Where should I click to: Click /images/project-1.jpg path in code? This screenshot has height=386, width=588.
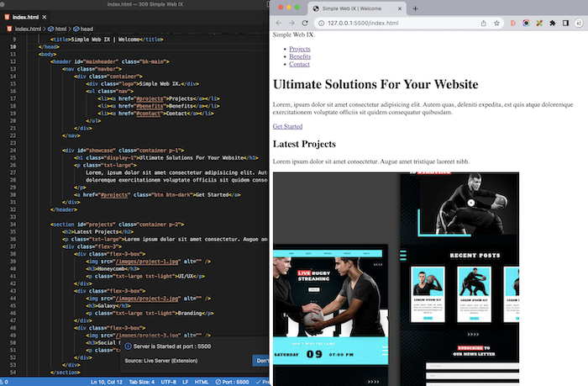148,262
